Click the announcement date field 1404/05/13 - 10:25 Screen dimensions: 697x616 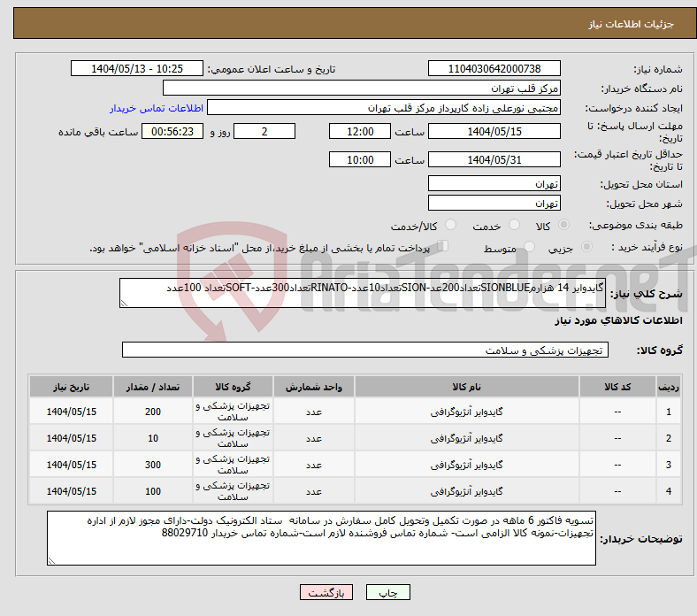tap(137, 68)
